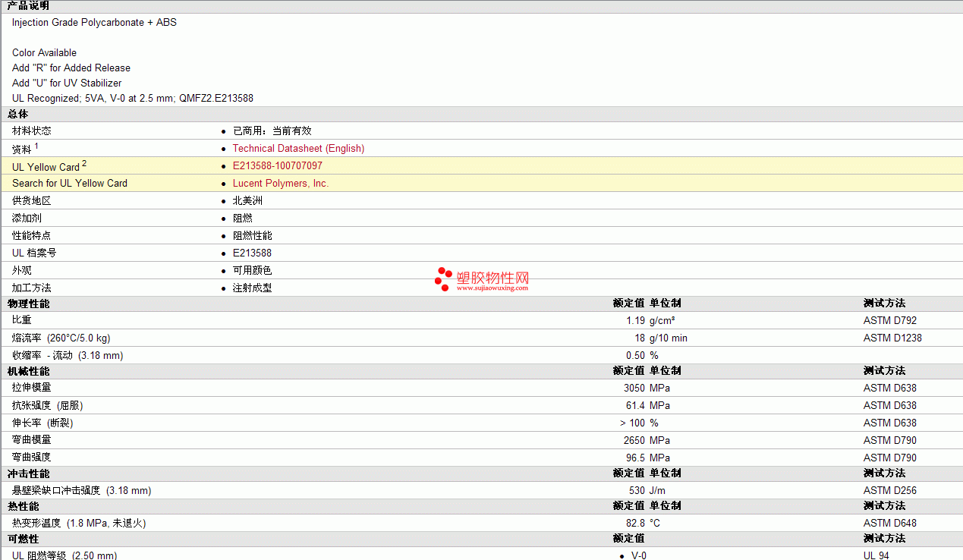Open the Lucent Polymers, Inc. link
This screenshot has height=560, width=963.
pos(281,184)
